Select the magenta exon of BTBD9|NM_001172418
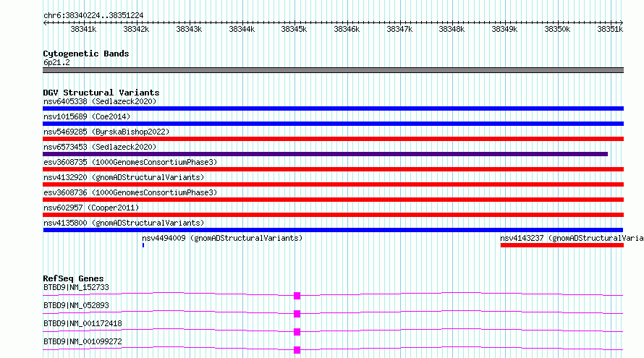The height and width of the screenshot is (358, 644). pos(297,332)
